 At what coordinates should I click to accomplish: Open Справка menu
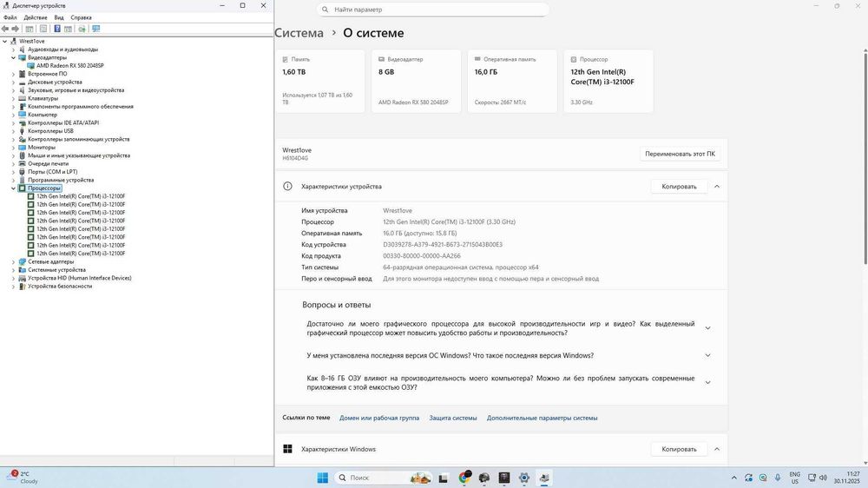click(81, 17)
